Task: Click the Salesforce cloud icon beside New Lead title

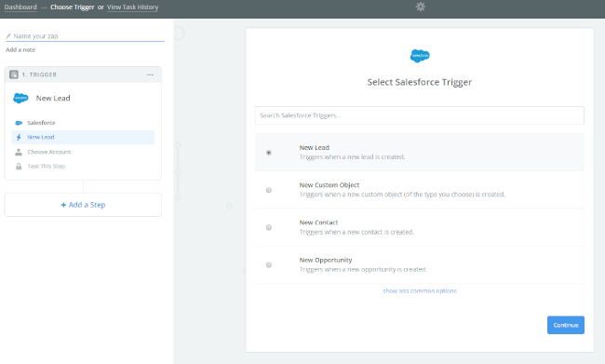Action: coord(20,98)
